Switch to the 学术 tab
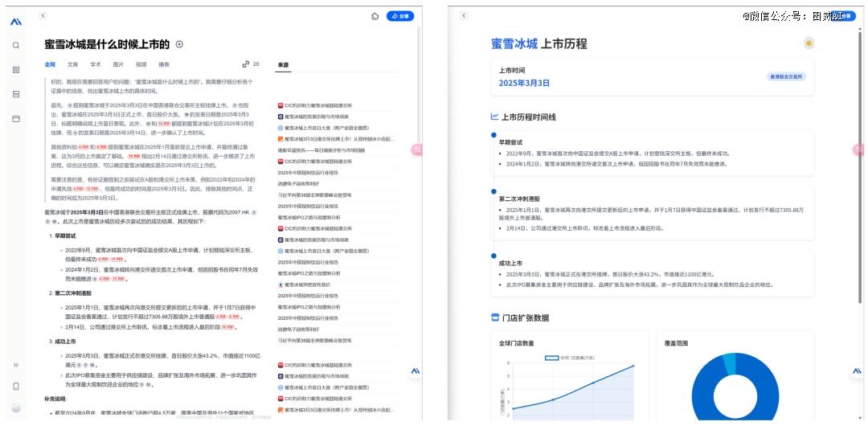Screen dimensions: 868x430 [x=96, y=65]
